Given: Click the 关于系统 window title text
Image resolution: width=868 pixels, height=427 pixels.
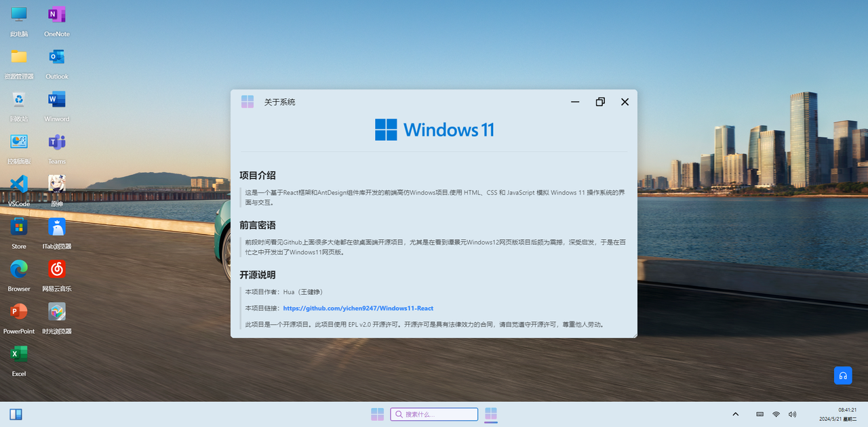Looking at the screenshot, I should 279,102.
